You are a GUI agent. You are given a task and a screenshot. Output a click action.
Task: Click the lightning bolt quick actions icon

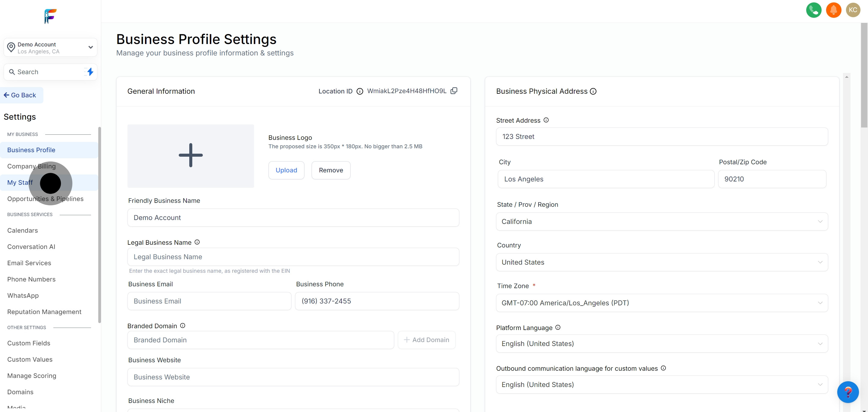(90, 72)
